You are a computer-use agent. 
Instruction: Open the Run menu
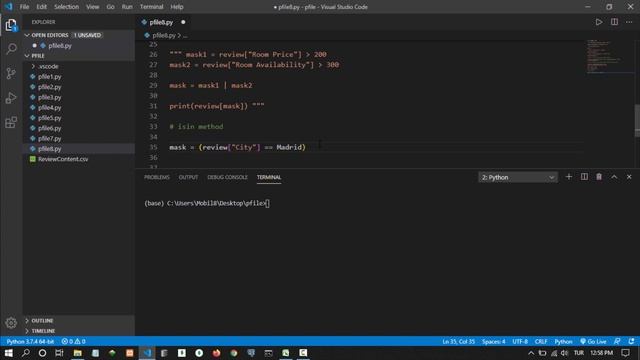(x=127, y=7)
